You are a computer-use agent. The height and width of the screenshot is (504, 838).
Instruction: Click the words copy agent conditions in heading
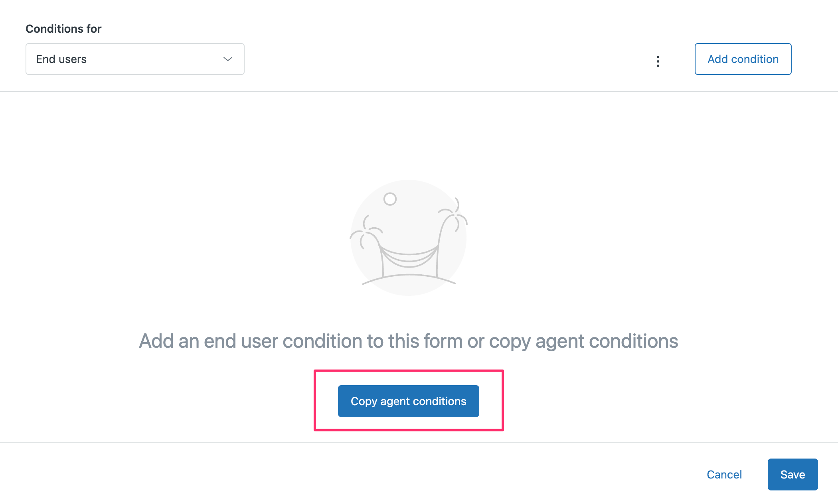coord(583,341)
